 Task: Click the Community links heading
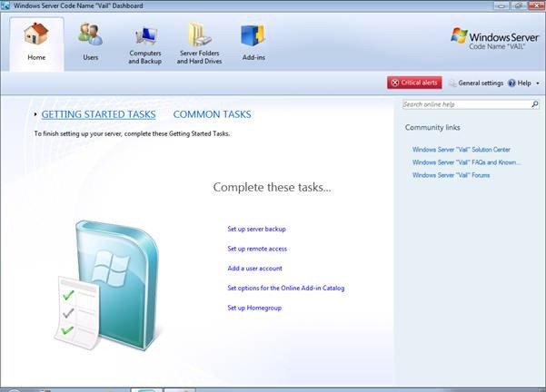[432, 128]
